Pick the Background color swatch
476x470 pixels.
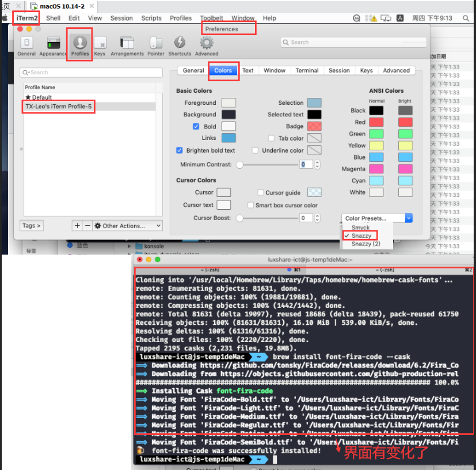pyautogui.click(x=229, y=115)
